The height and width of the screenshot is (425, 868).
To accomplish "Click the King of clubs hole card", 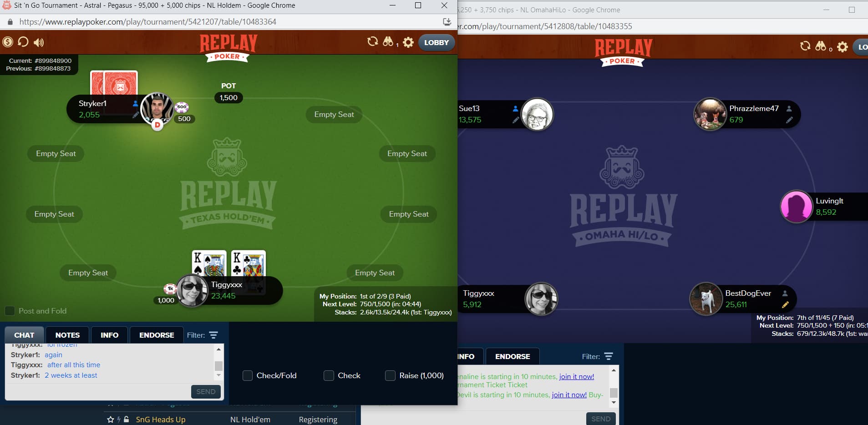I will (x=249, y=263).
